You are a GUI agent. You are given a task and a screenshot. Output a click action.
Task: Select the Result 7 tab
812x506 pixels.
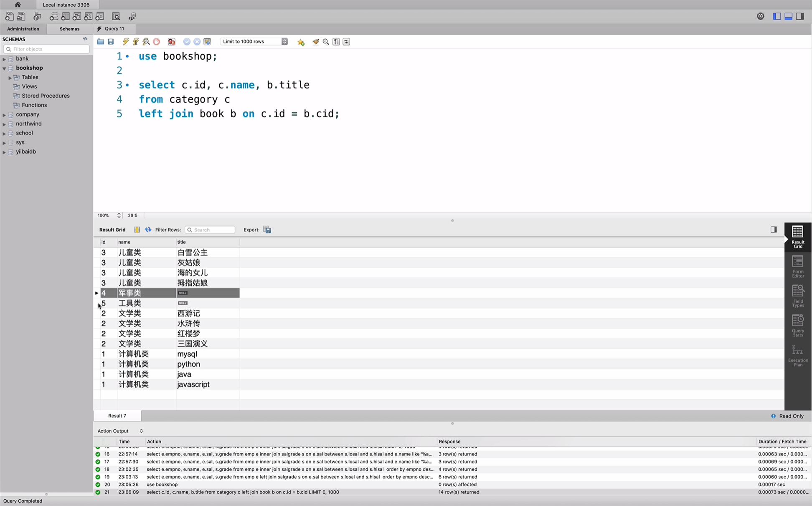pos(117,416)
